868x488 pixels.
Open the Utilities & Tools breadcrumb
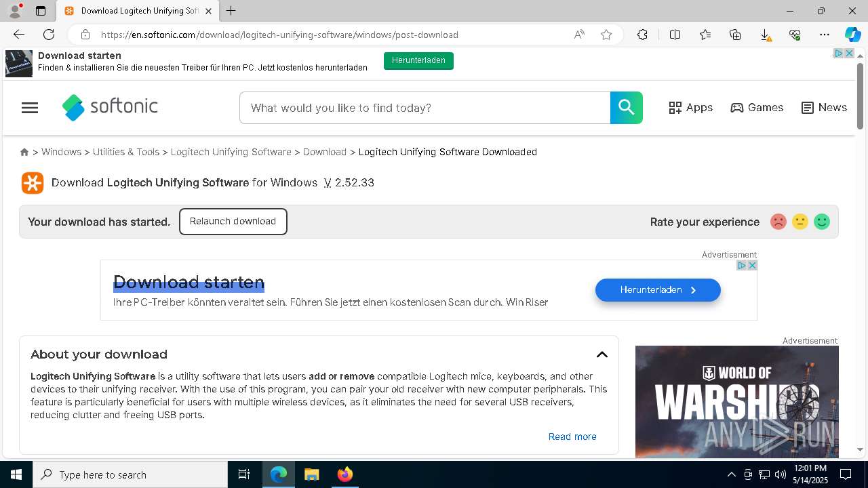pyautogui.click(x=126, y=152)
